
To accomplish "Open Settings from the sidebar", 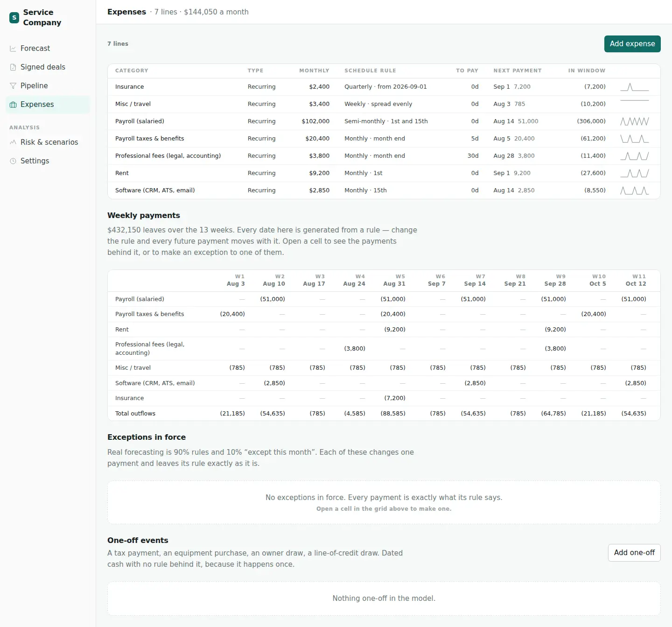I will 48,161.
